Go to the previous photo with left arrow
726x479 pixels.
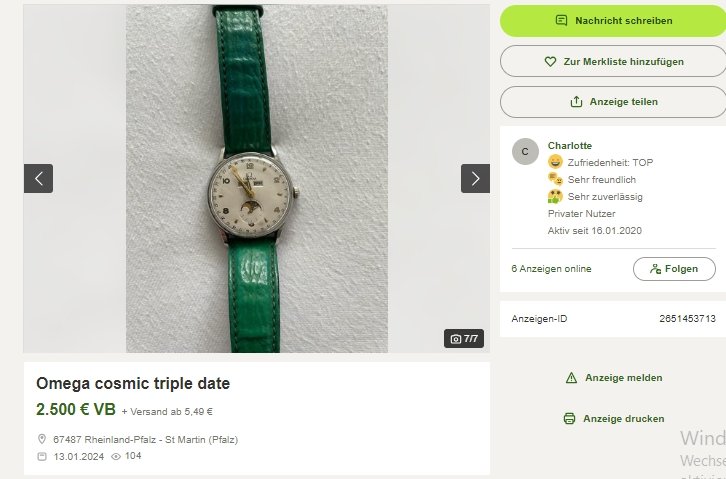tap(38, 178)
